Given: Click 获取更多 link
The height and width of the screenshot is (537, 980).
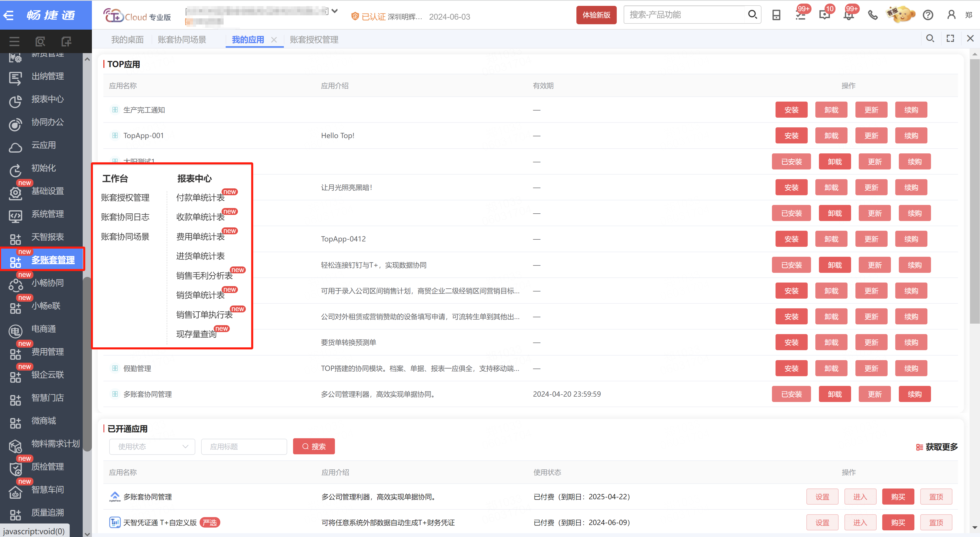Looking at the screenshot, I should coord(937,447).
